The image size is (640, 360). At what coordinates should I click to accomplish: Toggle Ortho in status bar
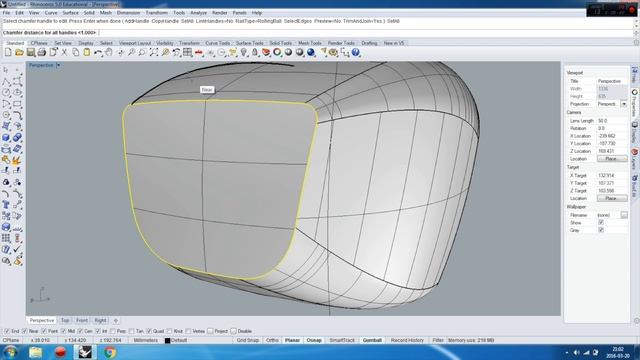[272, 340]
